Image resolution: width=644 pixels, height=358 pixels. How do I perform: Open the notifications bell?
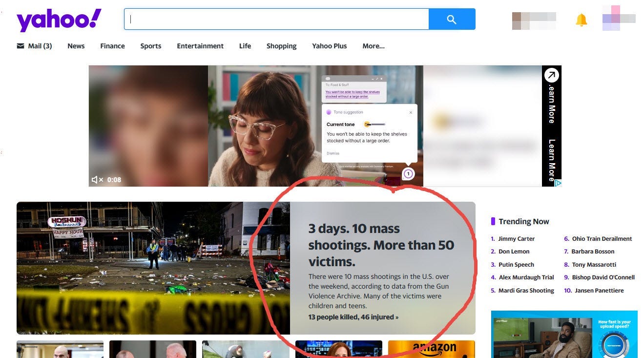[x=581, y=20]
